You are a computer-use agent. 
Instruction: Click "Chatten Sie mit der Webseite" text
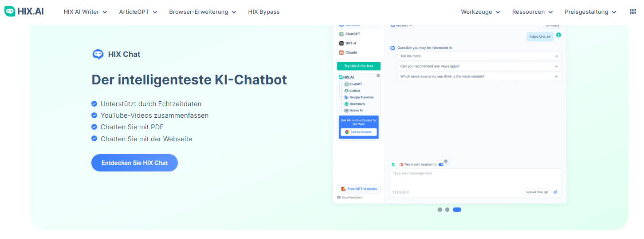146,139
